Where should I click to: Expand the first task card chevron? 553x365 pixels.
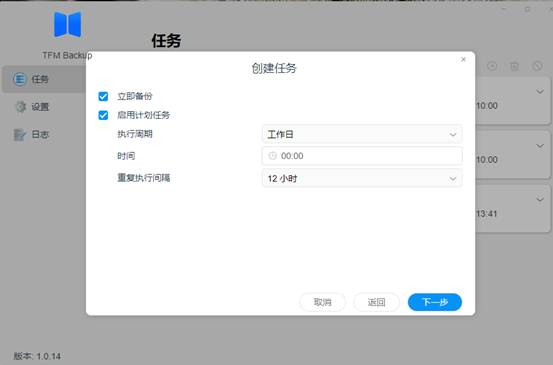tap(540, 92)
